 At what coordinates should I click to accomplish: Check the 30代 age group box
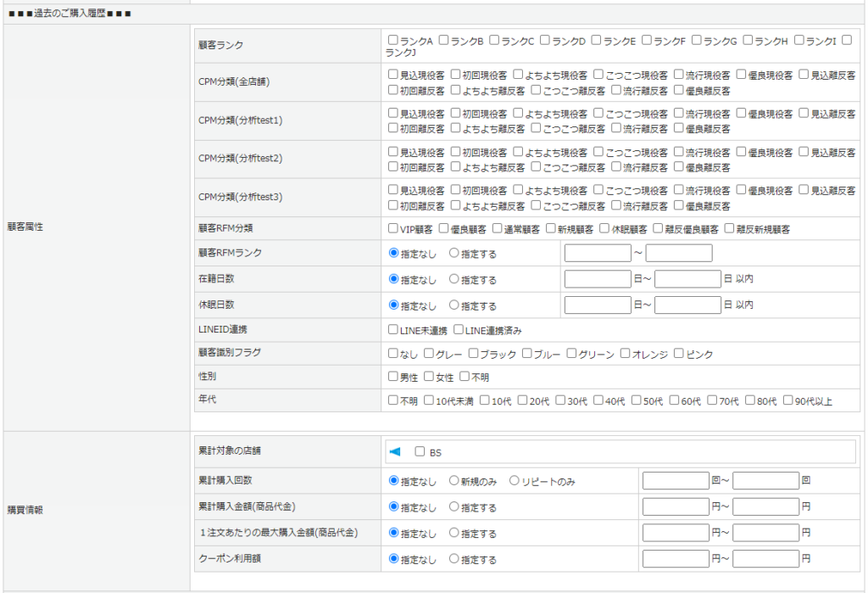[x=560, y=400]
